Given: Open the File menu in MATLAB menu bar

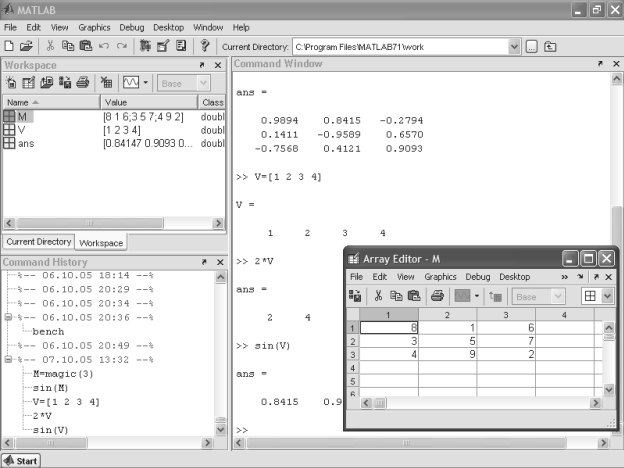Looking at the screenshot, I should (10, 27).
